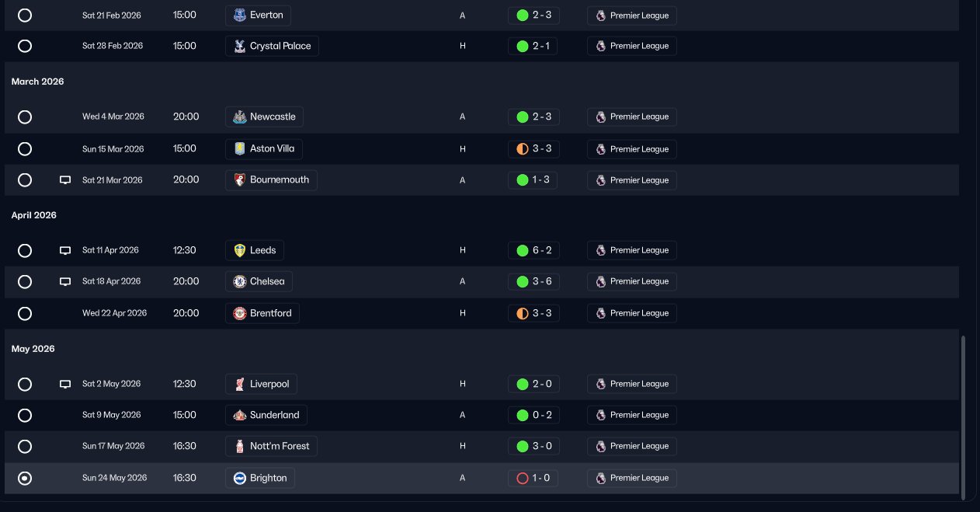Select the radio button for Nott'm Forest fixture
Image resolution: width=980 pixels, height=512 pixels.
25,446
